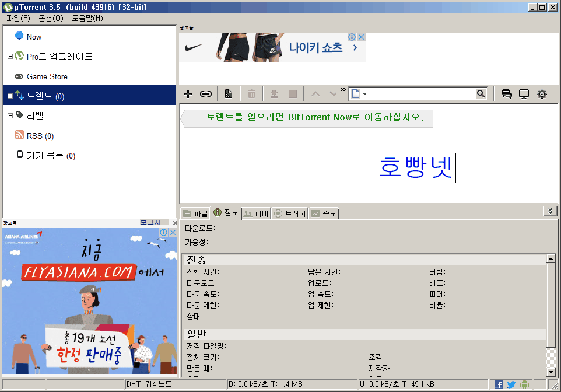Viewport: 561px width, 392px height.
Task: Click Add Torrent from URL link icon
Action: (206, 94)
